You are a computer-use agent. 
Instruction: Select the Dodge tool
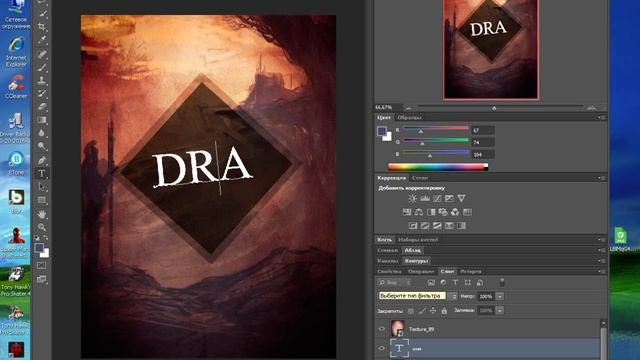(42, 146)
